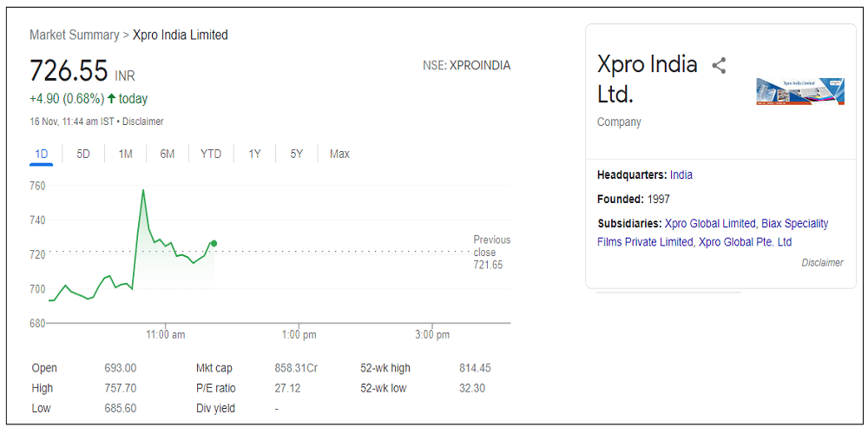The width and height of the screenshot is (868, 434).
Task: Click the High value 757.70
Action: point(120,389)
